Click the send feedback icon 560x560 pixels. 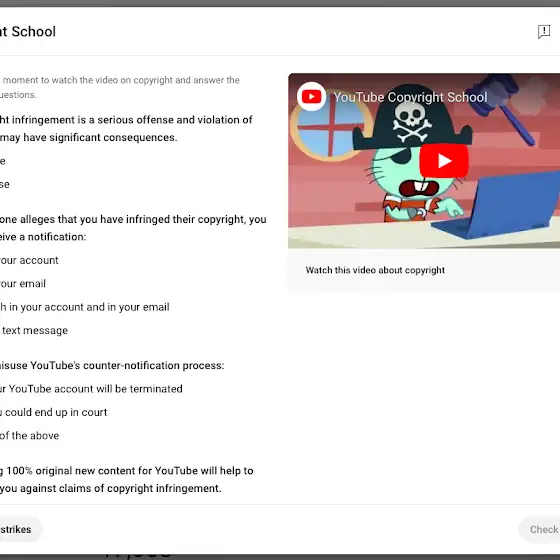pyautogui.click(x=544, y=32)
